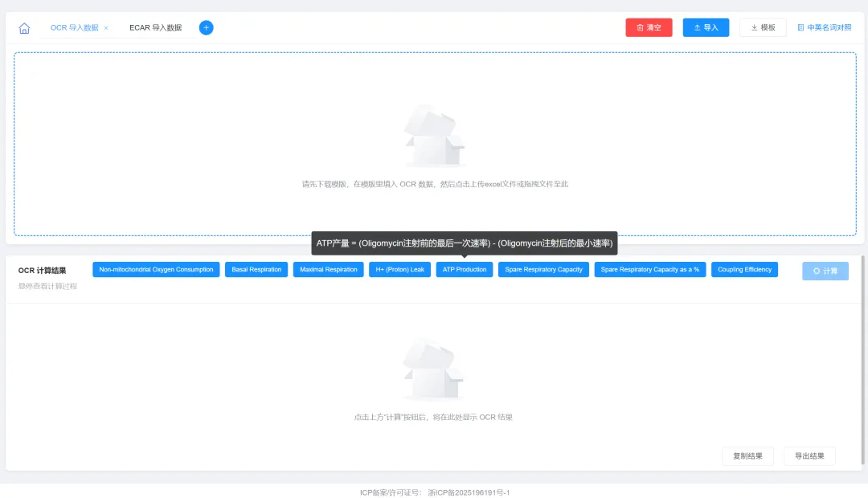The height and width of the screenshot is (498, 868).
Task: Close the OCR 导入数据 tab
Action: pos(106,28)
